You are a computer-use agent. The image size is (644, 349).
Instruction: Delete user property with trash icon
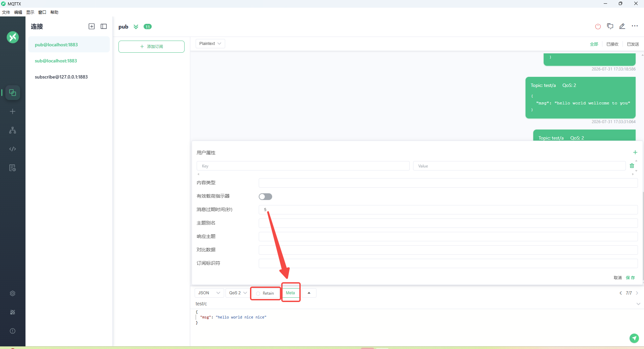tap(632, 166)
